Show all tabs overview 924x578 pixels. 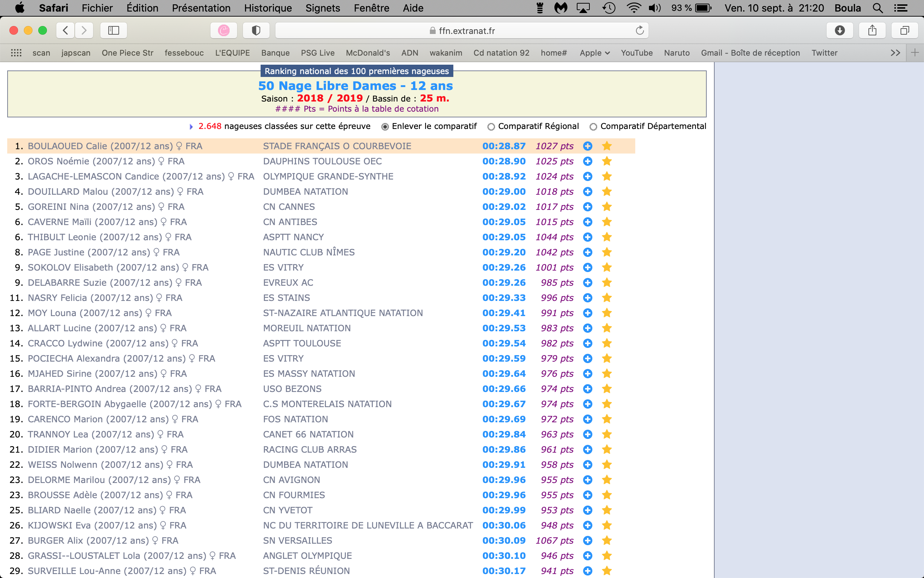pyautogui.click(x=905, y=30)
